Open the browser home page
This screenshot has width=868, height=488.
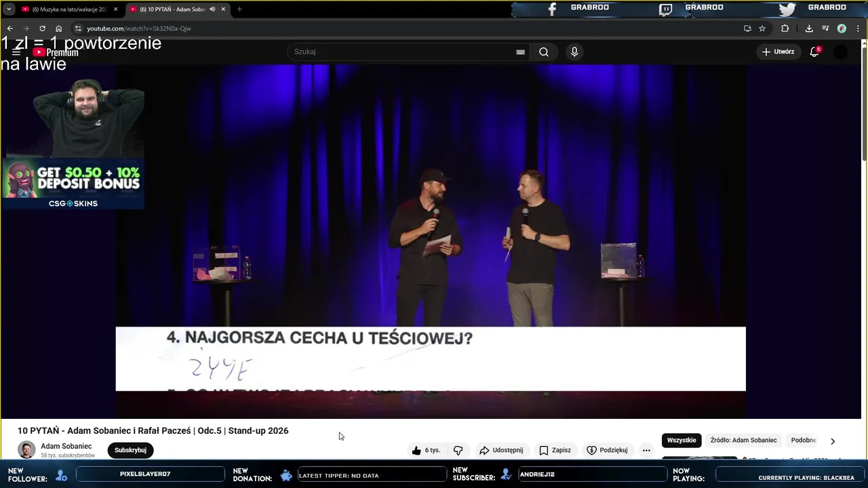(x=58, y=28)
